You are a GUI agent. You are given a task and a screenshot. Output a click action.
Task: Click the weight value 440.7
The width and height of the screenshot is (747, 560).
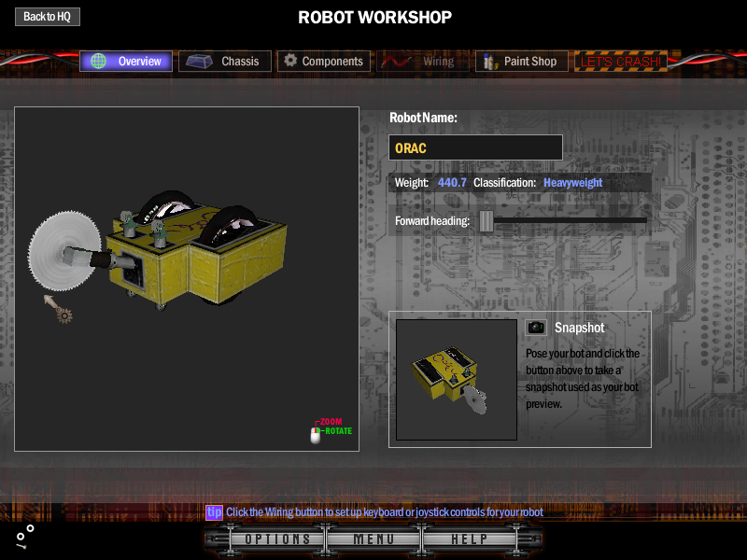coord(452,183)
